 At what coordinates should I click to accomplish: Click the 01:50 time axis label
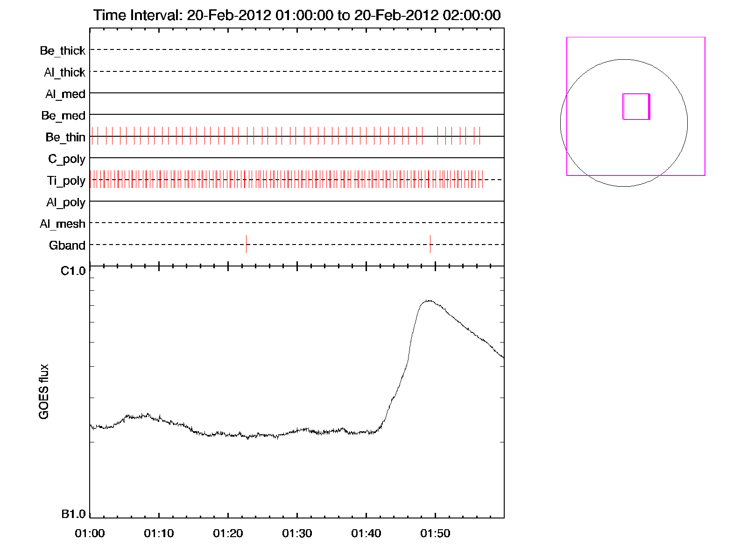coord(435,533)
